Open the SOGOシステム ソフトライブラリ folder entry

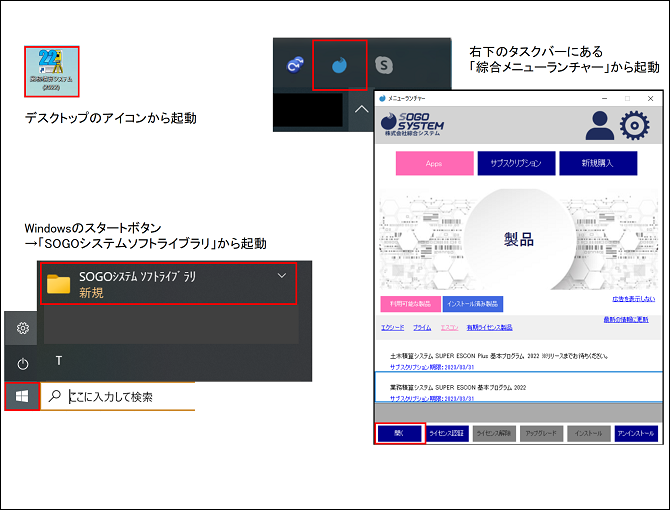[x=168, y=284]
